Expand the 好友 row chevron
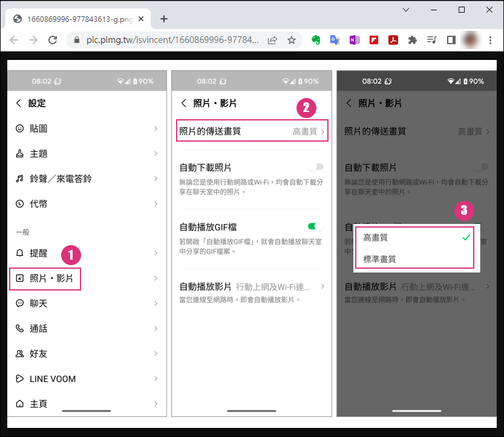The image size is (504, 437). tap(155, 353)
